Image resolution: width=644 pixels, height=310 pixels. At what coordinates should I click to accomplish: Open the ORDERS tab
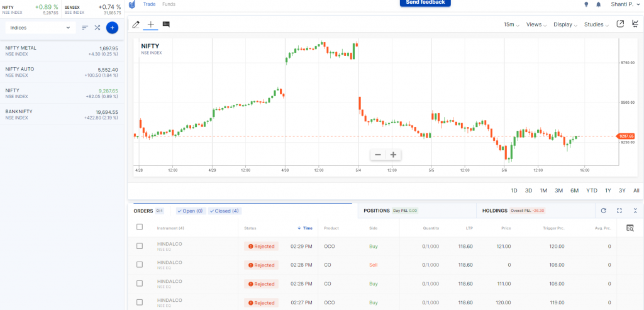tap(143, 211)
